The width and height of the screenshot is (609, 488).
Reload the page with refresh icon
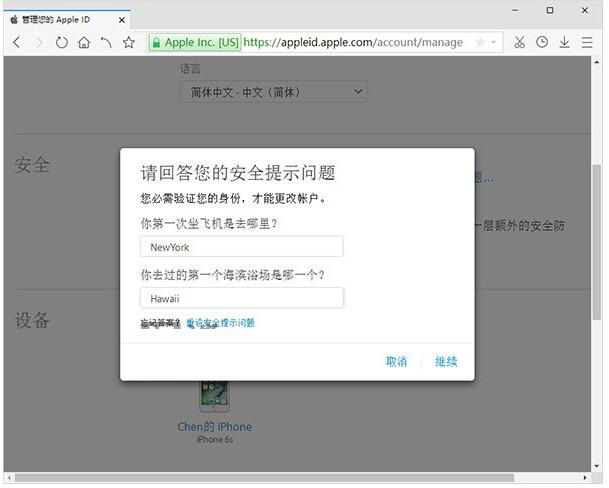tap(62, 42)
